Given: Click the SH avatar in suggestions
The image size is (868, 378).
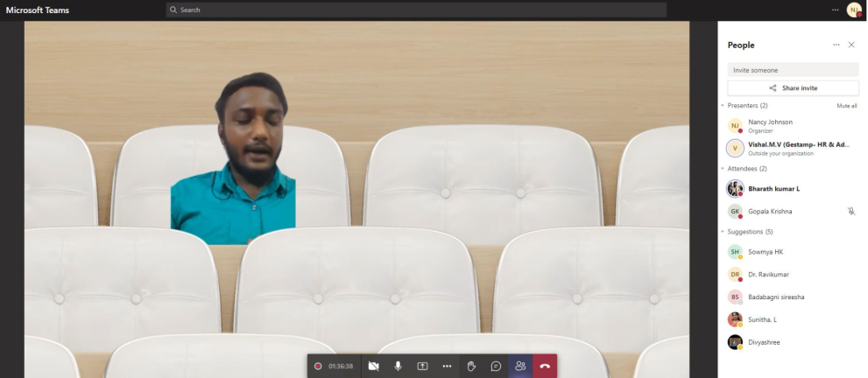Looking at the screenshot, I should [735, 252].
